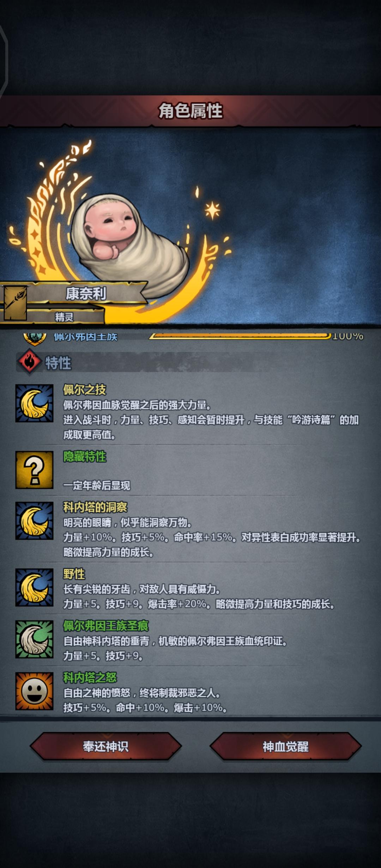Tap the hidden trait question mark icon
381x868 pixels.
click(x=34, y=470)
